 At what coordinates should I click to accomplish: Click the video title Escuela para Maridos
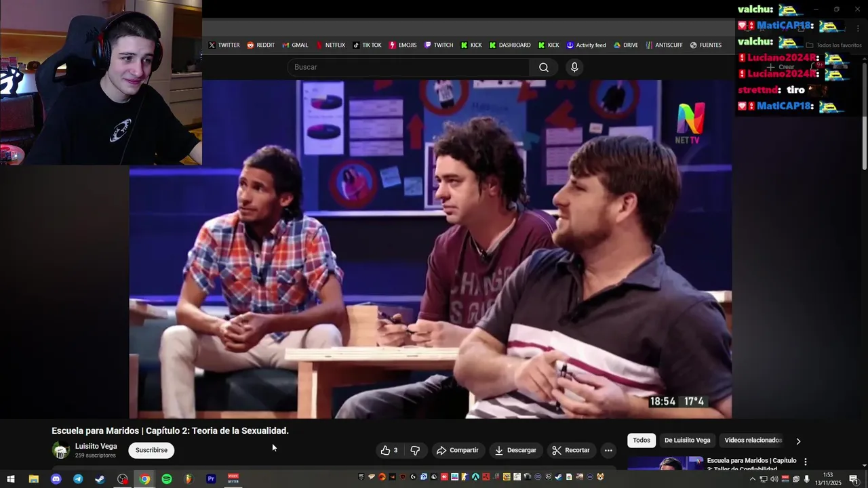(x=170, y=431)
